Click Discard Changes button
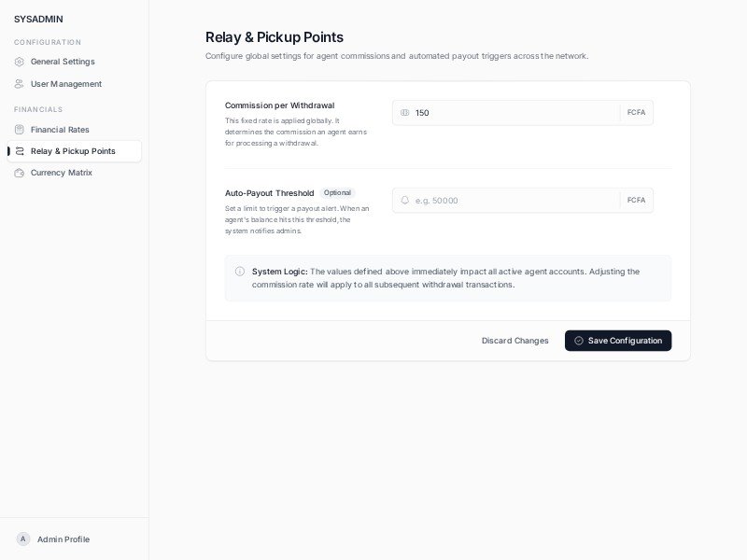Screen dimensions: 747x560 pyautogui.click(x=515, y=341)
